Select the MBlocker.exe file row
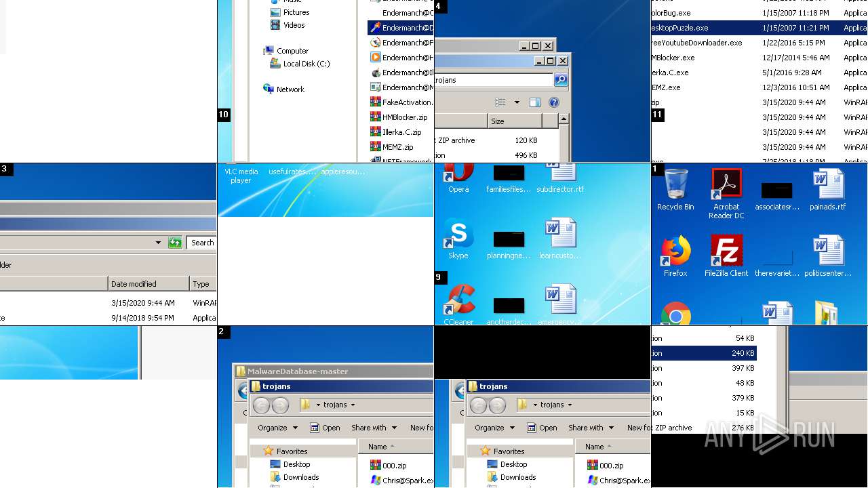The width and height of the screenshot is (868, 488). 759,58
